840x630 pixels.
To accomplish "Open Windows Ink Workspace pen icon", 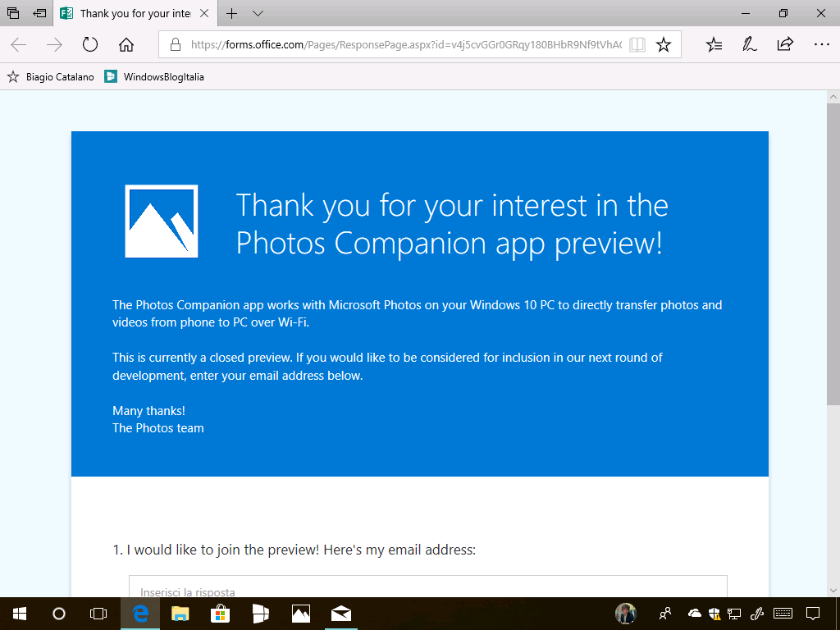I will click(x=757, y=614).
